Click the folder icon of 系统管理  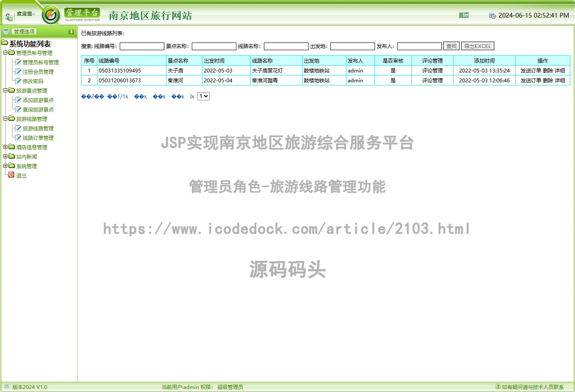tap(12, 166)
